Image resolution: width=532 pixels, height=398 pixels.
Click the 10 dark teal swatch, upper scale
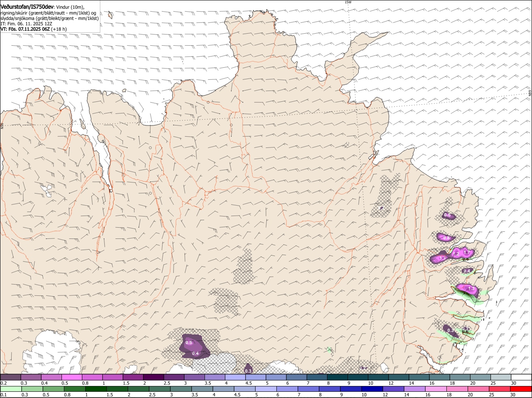(x=378, y=377)
